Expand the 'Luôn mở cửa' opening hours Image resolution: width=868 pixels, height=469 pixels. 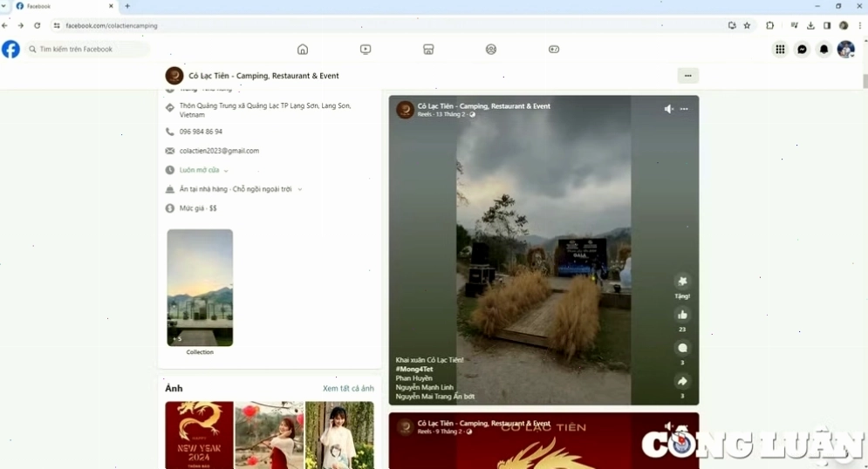(x=204, y=170)
